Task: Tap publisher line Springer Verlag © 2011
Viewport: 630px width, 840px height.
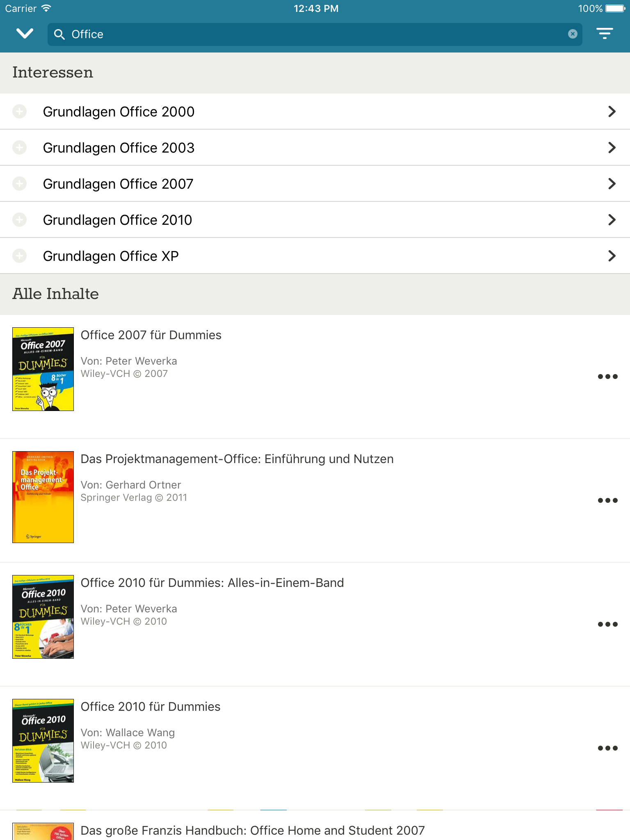Action: coord(134,498)
